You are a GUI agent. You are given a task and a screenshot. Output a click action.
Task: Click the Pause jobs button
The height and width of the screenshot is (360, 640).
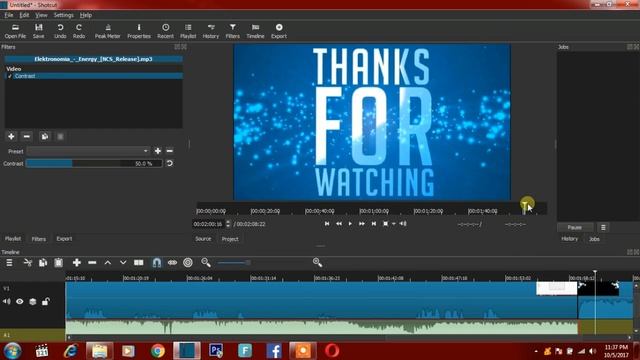575,228
